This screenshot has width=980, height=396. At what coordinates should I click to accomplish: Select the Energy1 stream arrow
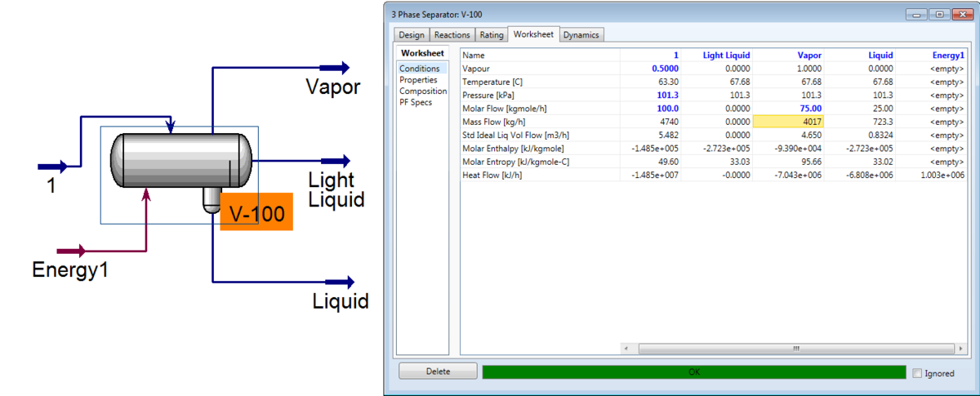[73, 251]
